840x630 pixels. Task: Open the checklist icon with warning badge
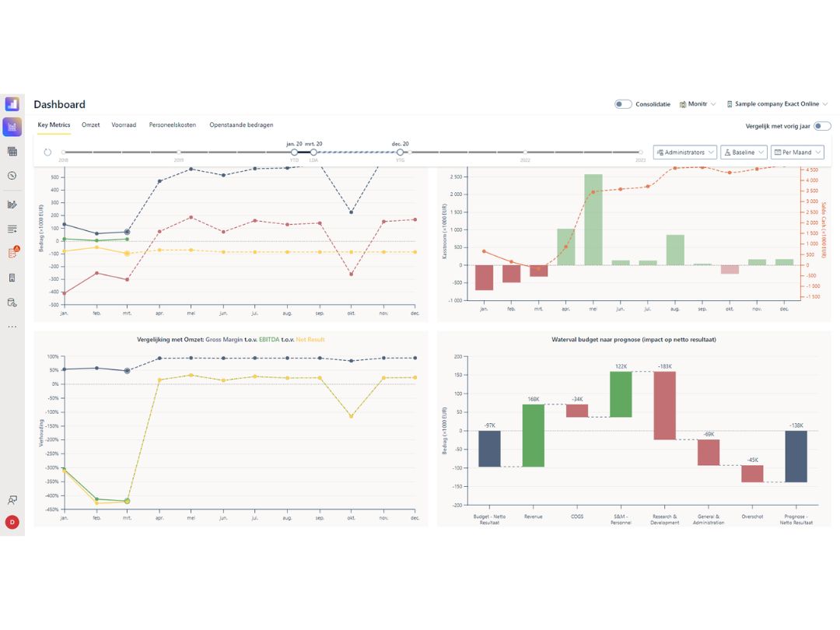pos(13,252)
